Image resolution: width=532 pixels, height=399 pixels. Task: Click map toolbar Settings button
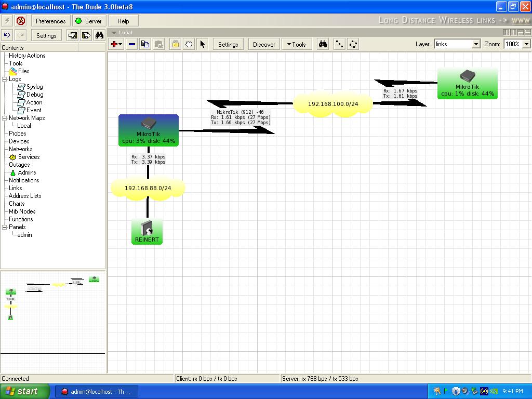[x=228, y=44]
